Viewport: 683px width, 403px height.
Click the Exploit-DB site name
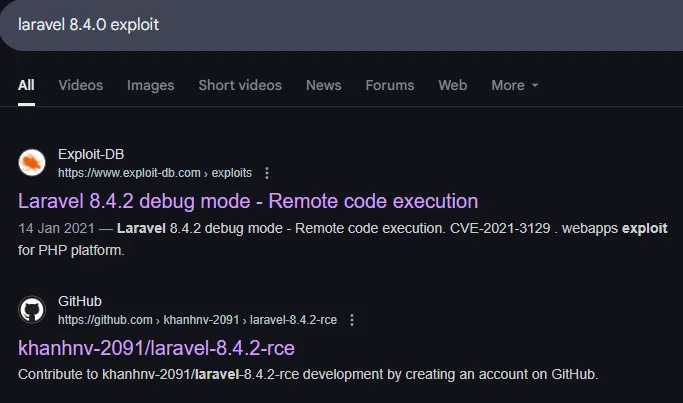(x=91, y=154)
